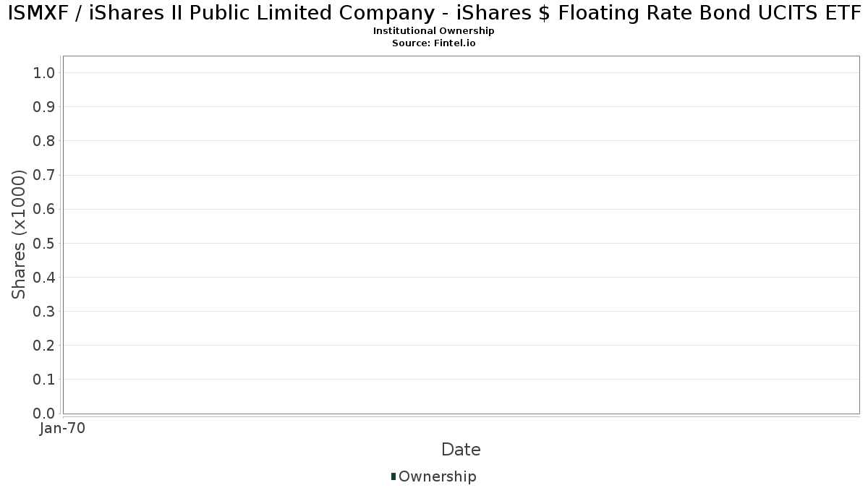The width and height of the screenshot is (868, 488).
Task: Click the 0.1 y-axis tick label
Action: tap(44, 380)
